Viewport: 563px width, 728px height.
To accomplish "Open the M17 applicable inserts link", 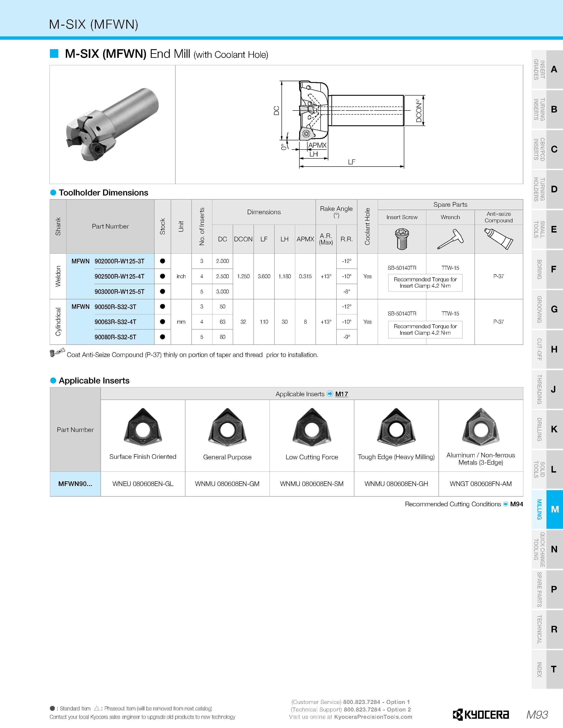I will pos(342,394).
